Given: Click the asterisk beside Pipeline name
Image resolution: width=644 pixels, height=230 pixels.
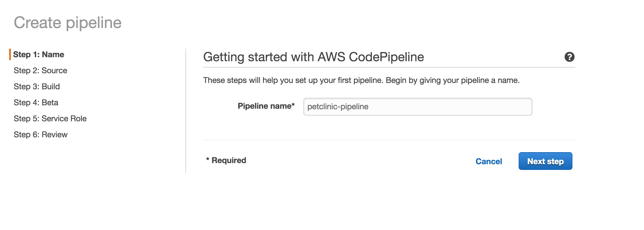Looking at the screenshot, I should tap(293, 105).
